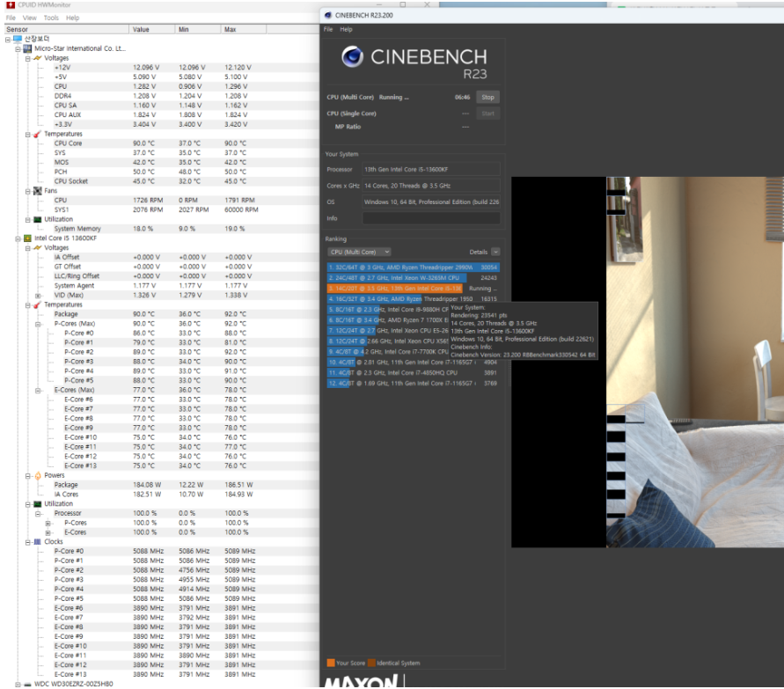Click the WDC hard drive icon
This screenshot has width=784, height=689.
(x=27, y=685)
